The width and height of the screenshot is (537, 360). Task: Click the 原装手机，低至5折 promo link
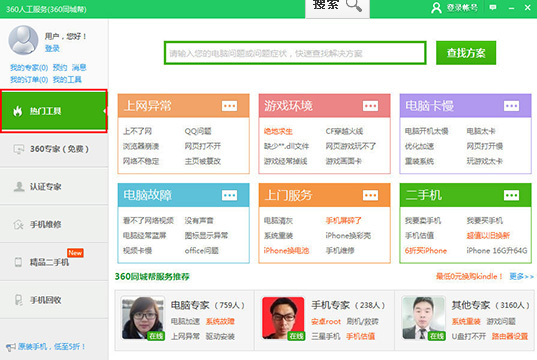[52, 347]
